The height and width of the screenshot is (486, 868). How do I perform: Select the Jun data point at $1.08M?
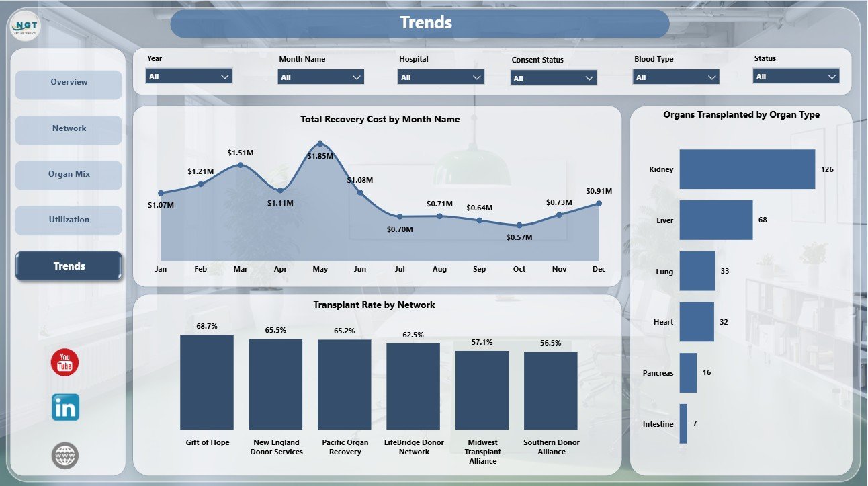(360, 192)
